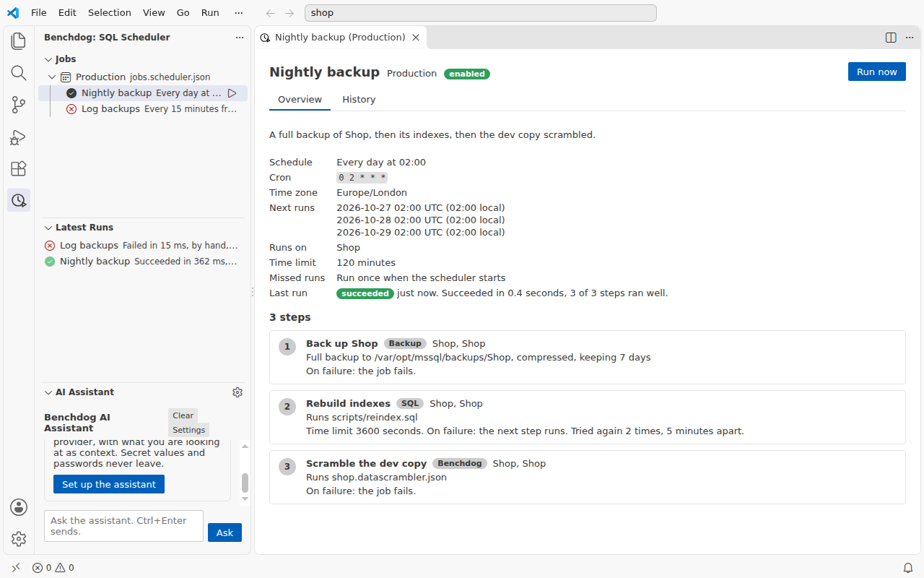Image resolution: width=924 pixels, height=578 pixels.
Task: Click the notifications bell in the status bar
Action: click(908, 568)
